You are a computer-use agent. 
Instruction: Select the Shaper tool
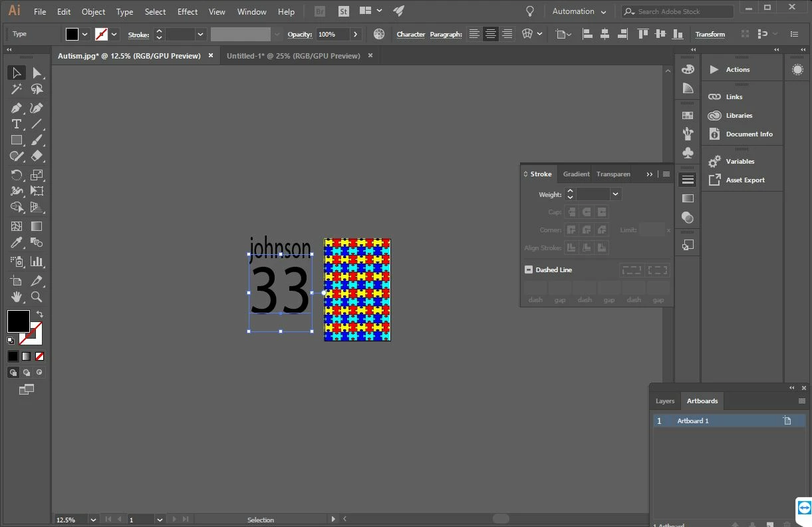coord(17,156)
